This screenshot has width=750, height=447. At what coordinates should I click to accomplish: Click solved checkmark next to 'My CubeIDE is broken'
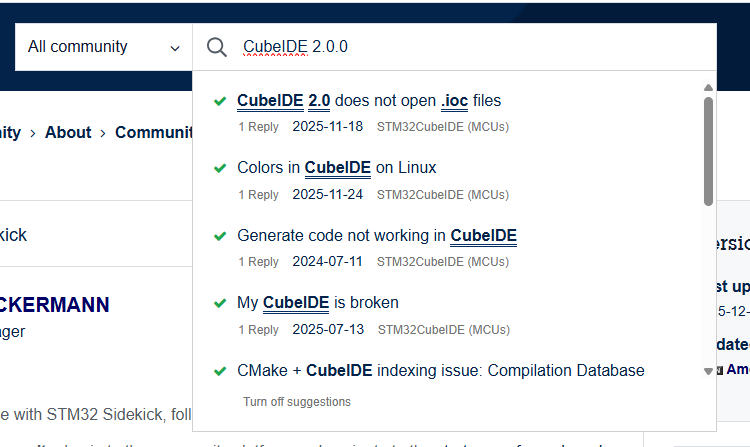pos(220,303)
